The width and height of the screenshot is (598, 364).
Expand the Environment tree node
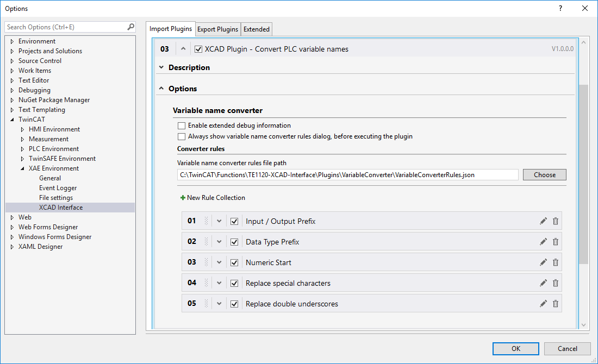tap(12, 41)
